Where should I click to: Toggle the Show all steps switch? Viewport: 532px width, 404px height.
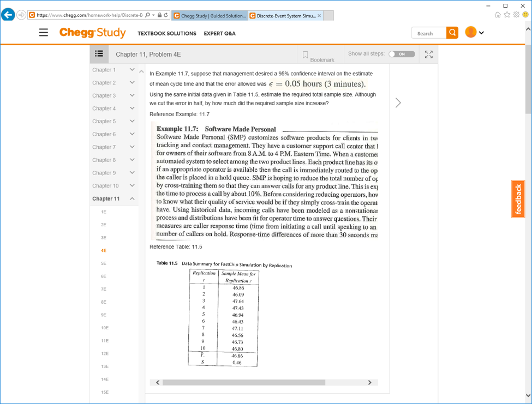[x=402, y=54]
